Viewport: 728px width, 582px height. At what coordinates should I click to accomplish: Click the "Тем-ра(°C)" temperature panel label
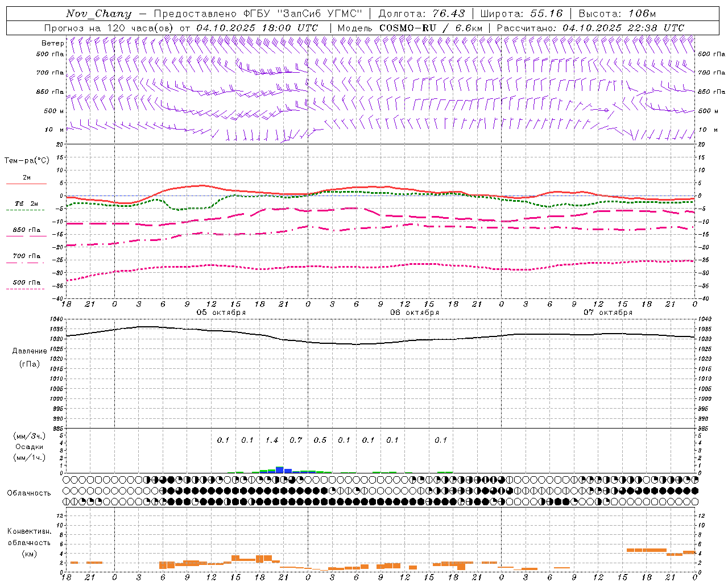pos(27,161)
